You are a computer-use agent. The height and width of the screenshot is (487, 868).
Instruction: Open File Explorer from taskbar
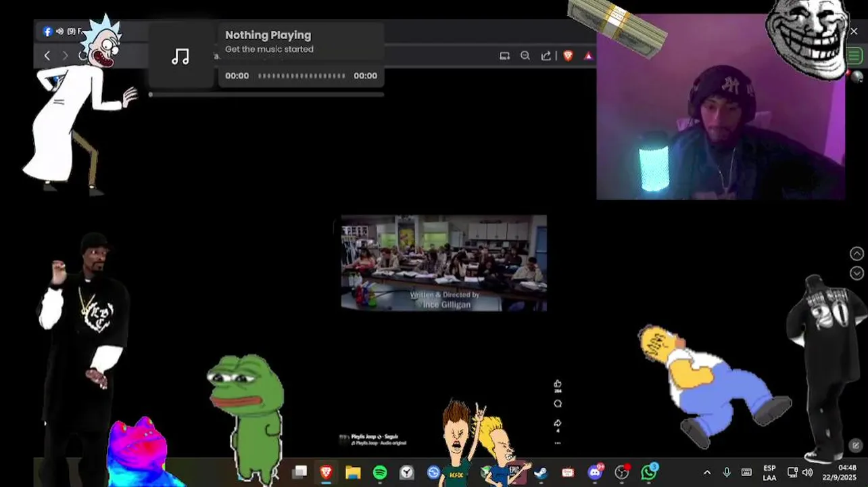tap(353, 472)
